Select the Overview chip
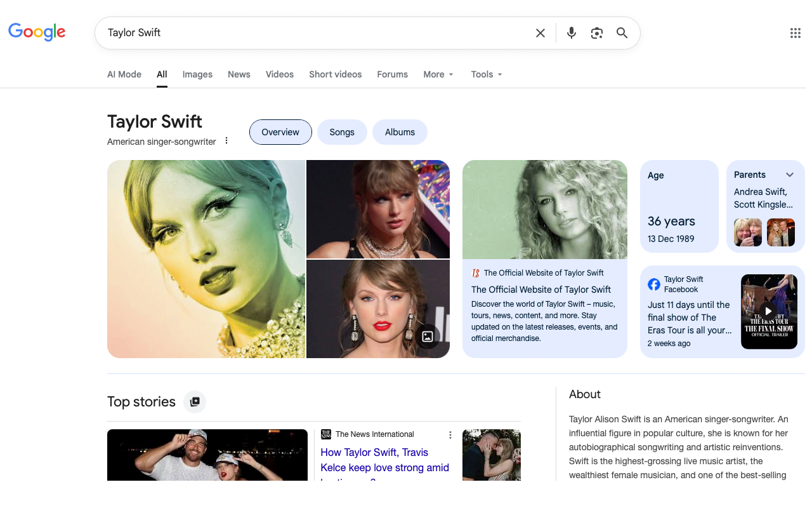 (280, 132)
